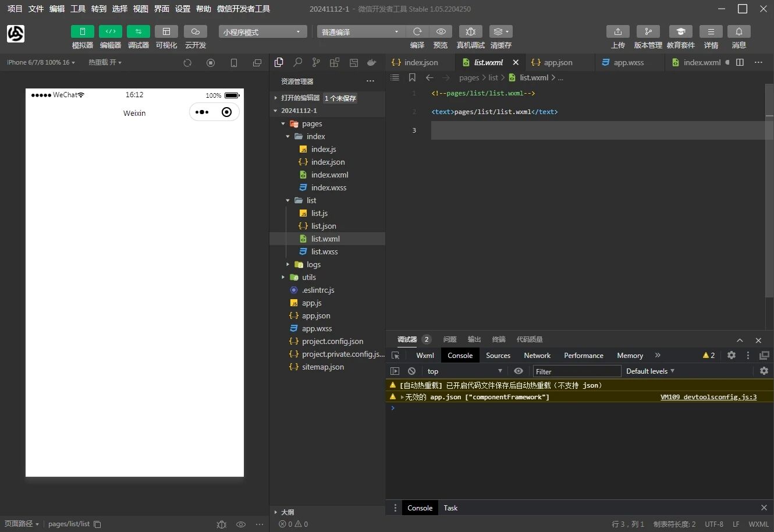Open the 工具 menu
Viewport: 774px width, 532px height.
click(x=78, y=9)
